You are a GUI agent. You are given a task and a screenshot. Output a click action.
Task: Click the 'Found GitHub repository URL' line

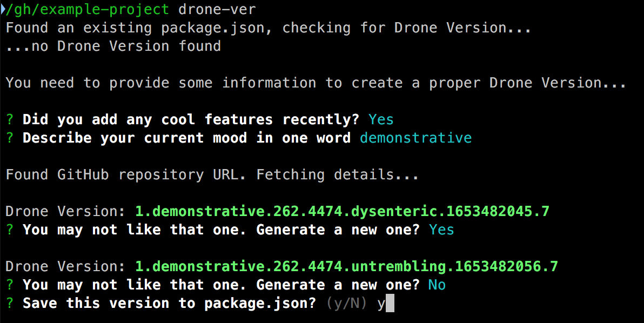pyautogui.click(x=212, y=174)
